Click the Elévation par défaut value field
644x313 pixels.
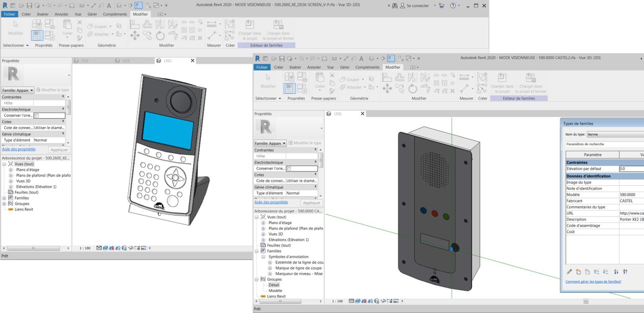coord(631,169)
